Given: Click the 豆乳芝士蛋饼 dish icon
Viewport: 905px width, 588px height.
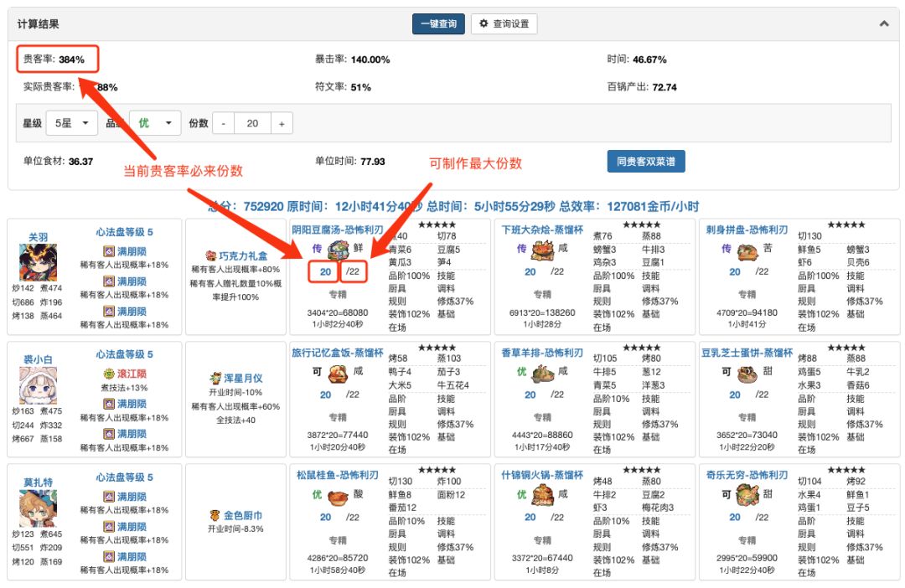Looking at the screenshot, I should 747,374.
